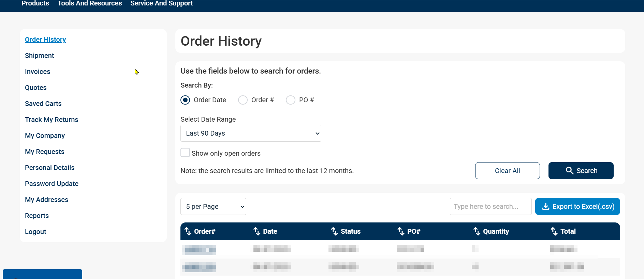Click the magnifying glass icon on Search
The width and height of the screenshot is (644, 279).
click(x=569, y=171)
